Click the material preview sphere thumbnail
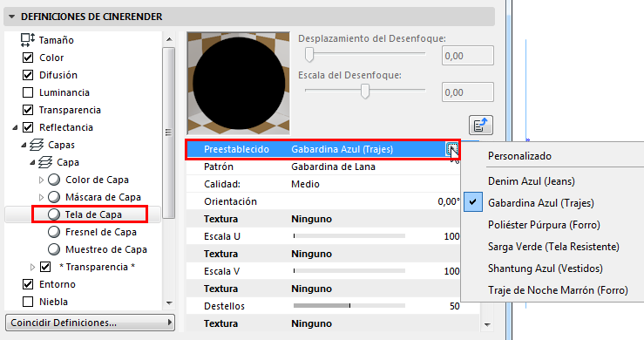This screenshot has height=340, width=644. pyautogui.click(x=239, y=84)
